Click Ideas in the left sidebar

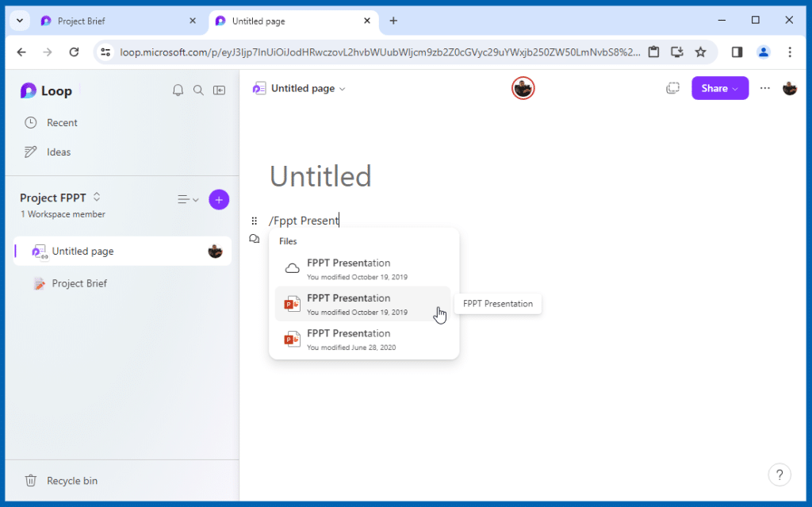[x=59, y=152]
